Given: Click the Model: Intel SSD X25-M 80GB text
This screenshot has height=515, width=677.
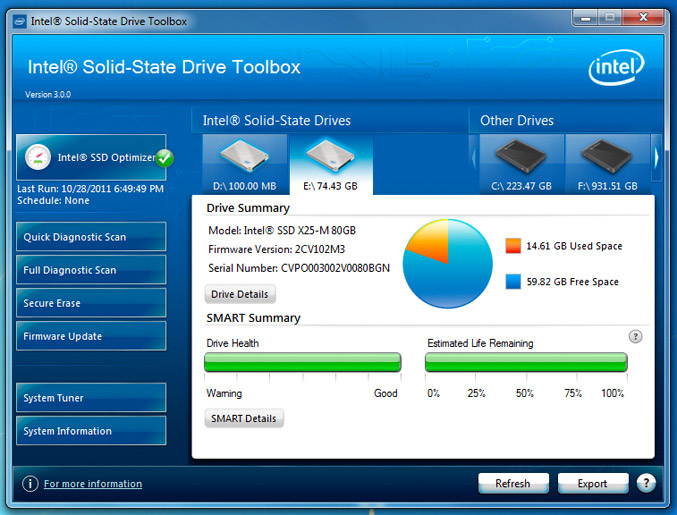Looking at the screenshot, I should point(282,230).
